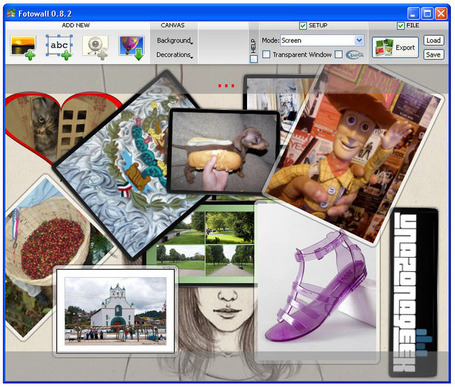Screen dimensions: 455x387
Task: Click the Fotowall icon in the title bar
Action: tap(12, 13)
